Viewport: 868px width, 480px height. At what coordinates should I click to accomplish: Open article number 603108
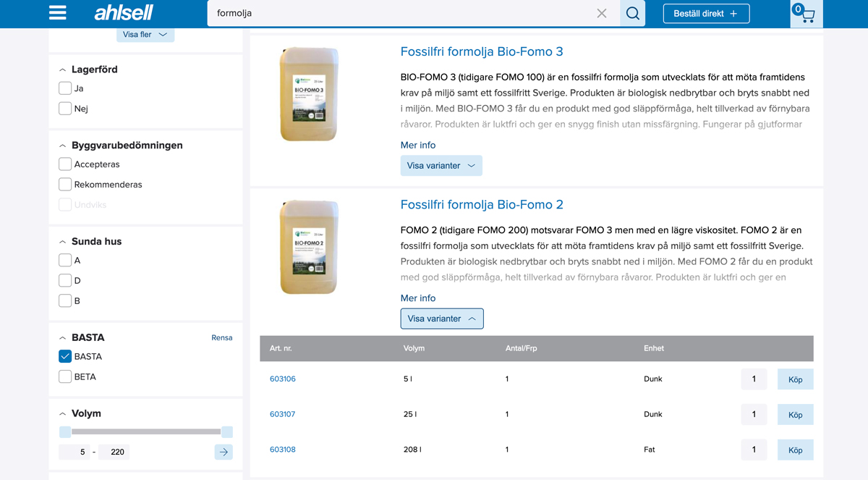click(283, 450)
